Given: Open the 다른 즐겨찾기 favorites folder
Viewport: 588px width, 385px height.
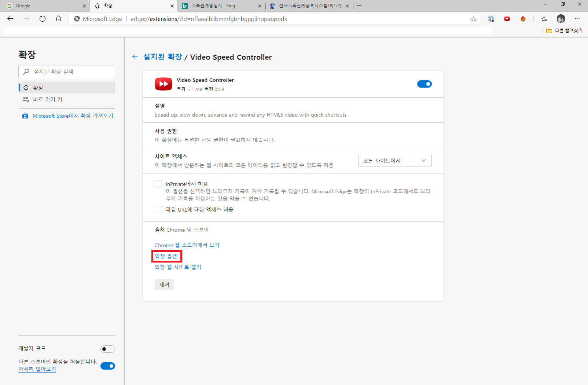Looking at the screenshot, I should [564, 30].
